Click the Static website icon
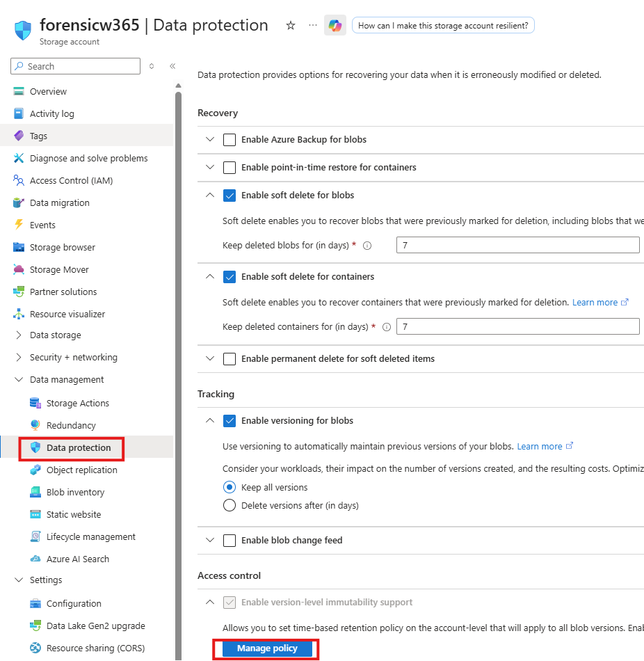Screen dimensions: 644x661 point(35,514)
